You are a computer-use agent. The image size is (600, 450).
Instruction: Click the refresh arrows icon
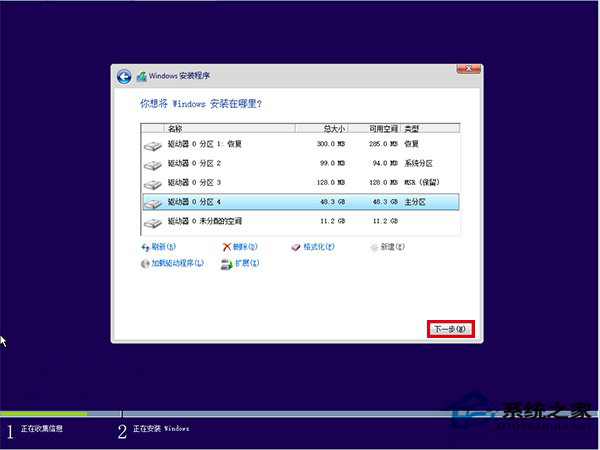145,248
